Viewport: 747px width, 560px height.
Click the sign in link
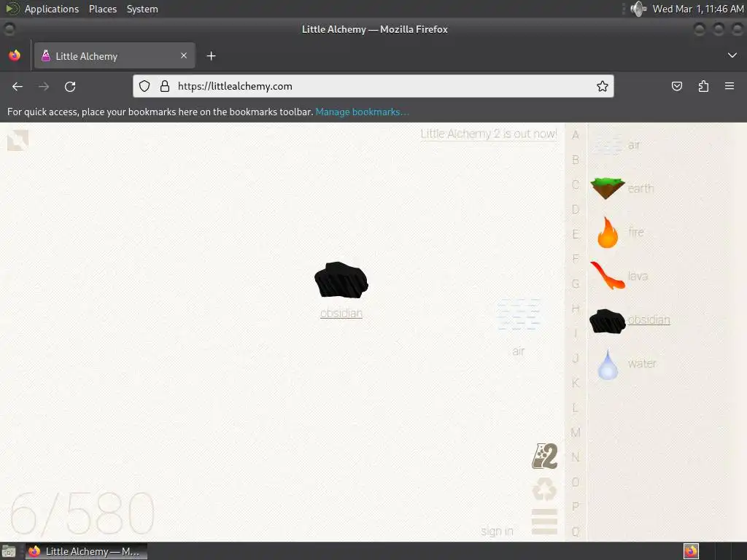(497, 531)
